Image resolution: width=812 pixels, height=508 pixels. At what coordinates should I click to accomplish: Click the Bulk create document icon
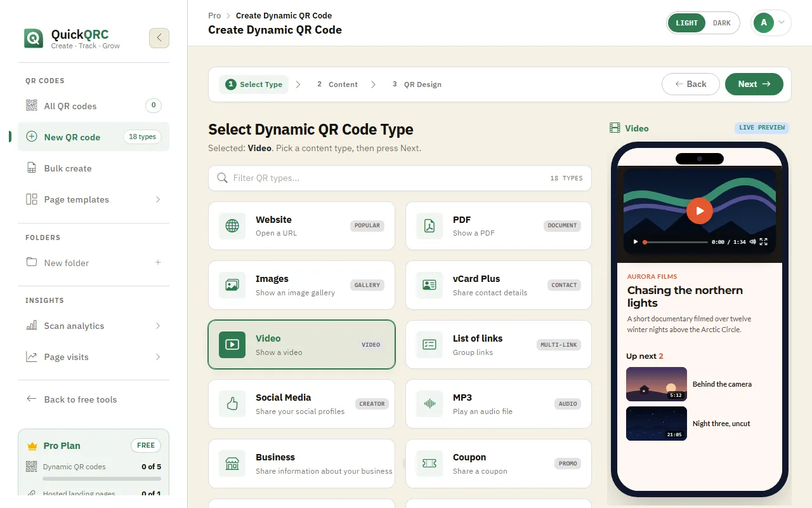(31, 168)
